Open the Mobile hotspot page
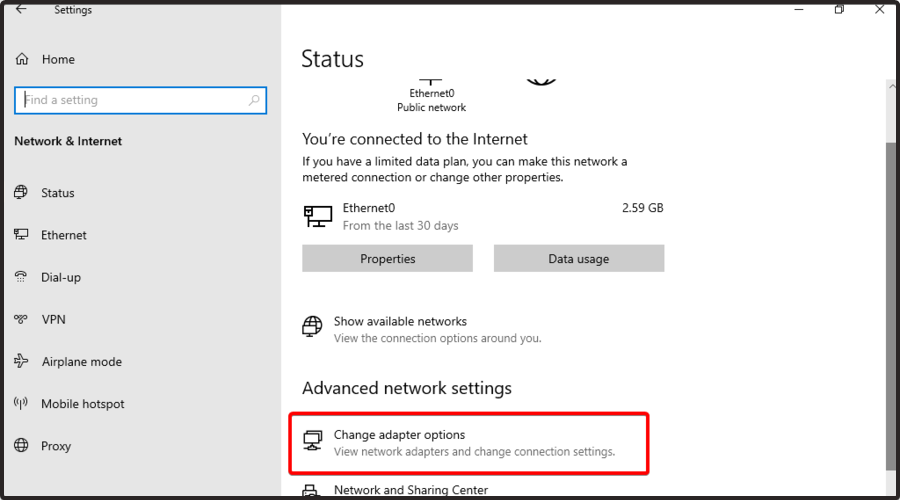The width and height of the screenshot is (900, 500). (x=83, y=404)
